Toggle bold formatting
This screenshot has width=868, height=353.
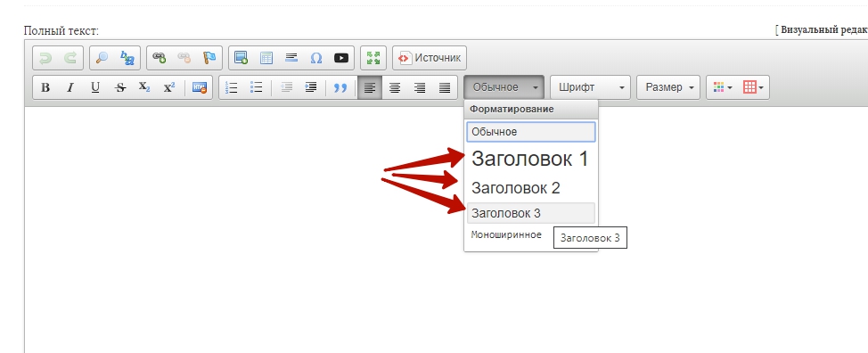[x=46, y=87]
